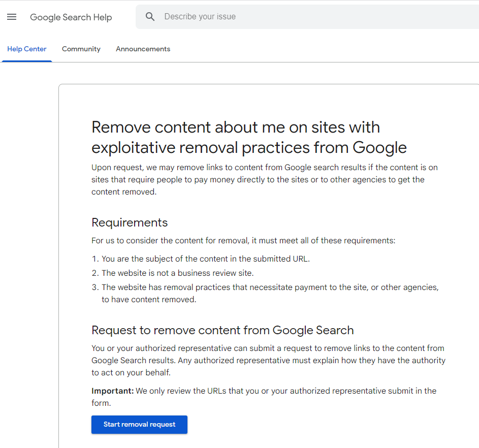Image resolution: width=479 pixels, height=448 pixels.
Task: Click the 'Google' logo word in header
Action: [x=45, y=17]
